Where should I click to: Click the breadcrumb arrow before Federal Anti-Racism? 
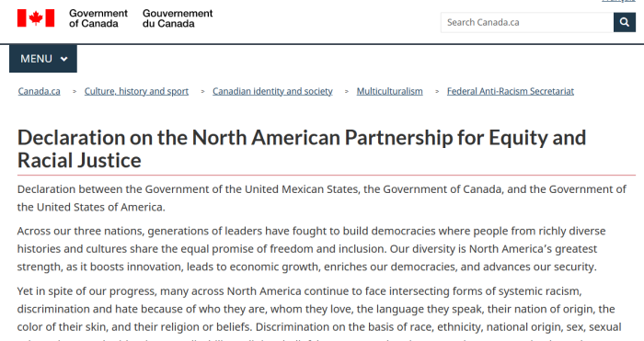pyautogui.click(x=437, y=92)
